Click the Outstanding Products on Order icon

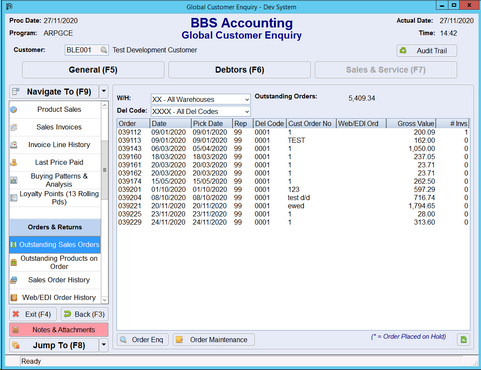[14, 262]
